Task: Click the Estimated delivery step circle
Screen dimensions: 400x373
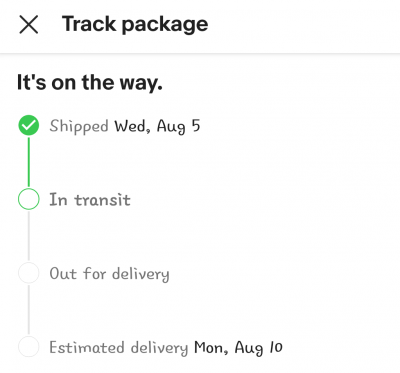Action: pos(29,347)
